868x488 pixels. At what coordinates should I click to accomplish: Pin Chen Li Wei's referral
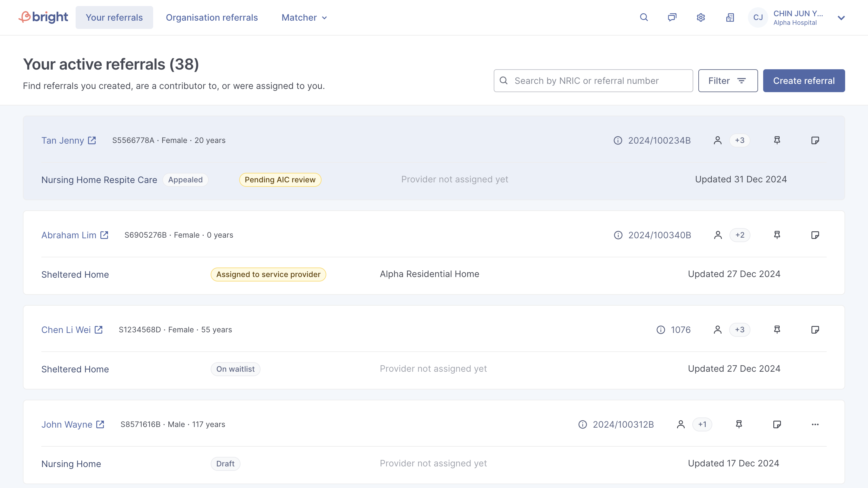click(777, 329)
